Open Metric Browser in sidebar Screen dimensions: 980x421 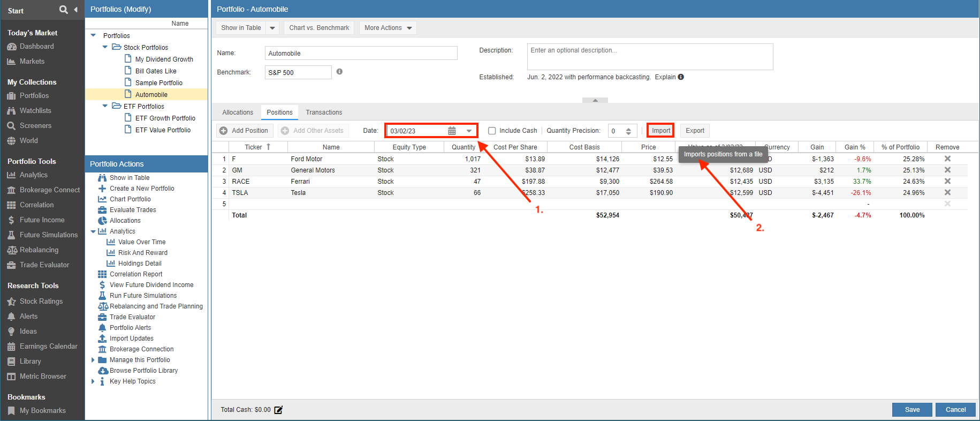click(43, 377)
